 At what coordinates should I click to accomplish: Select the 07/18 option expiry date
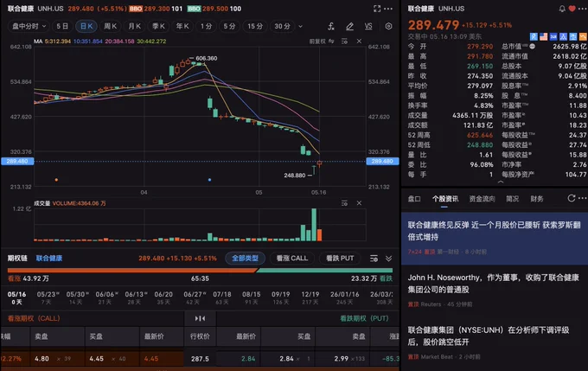coord(222,297)
